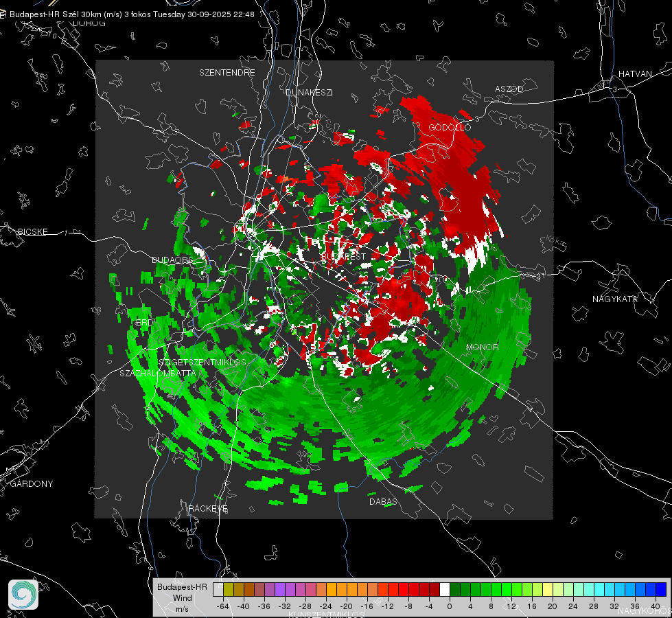Click the '0' value on the legend scale
The height and width of the screenshot is (618, 672).
pyautogui.click(x=449, y=606)
